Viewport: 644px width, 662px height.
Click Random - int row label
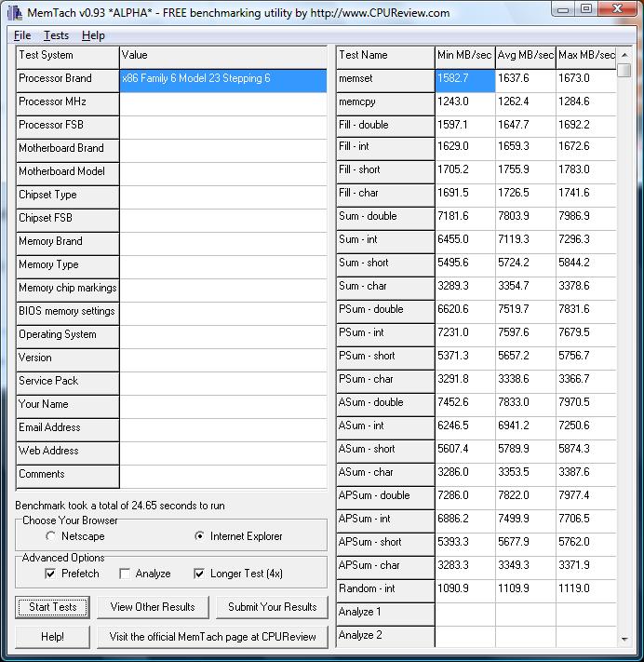pos(385,590)
